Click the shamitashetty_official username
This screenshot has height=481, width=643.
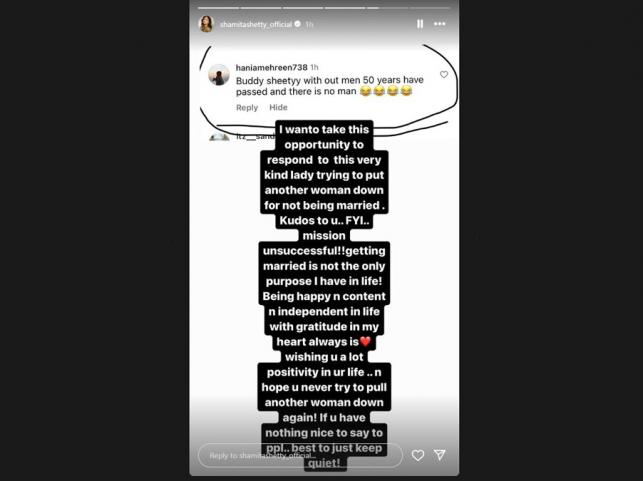coord(256,25)
